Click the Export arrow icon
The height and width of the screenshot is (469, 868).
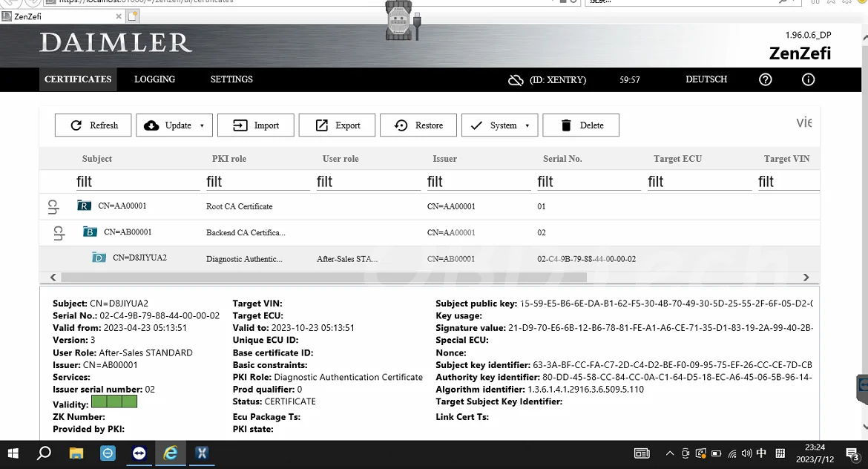point(322,125)
